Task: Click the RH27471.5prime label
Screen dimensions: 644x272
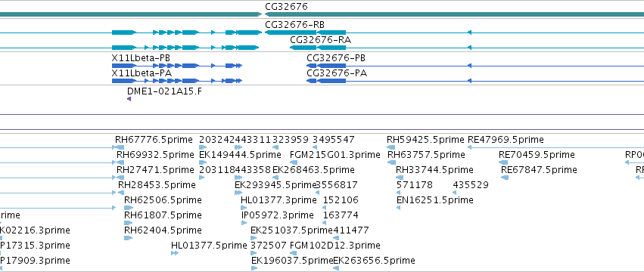Action: coord(155,170)
